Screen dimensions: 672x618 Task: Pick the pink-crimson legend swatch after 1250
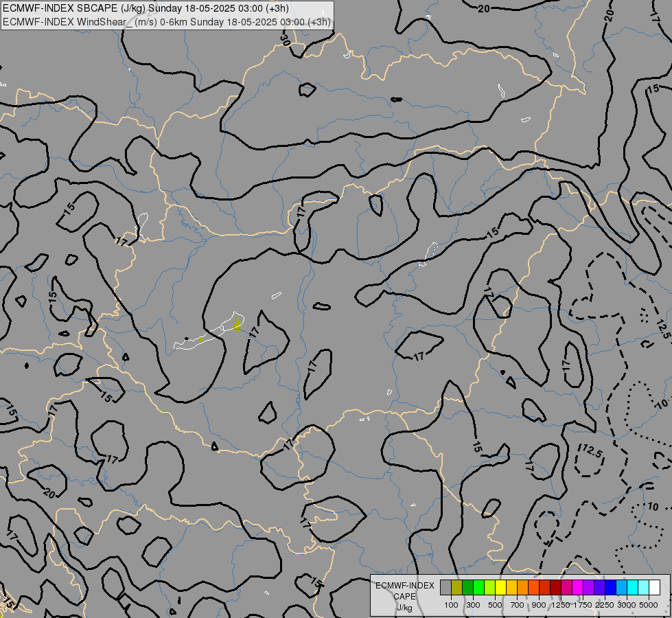pos(566,588)
